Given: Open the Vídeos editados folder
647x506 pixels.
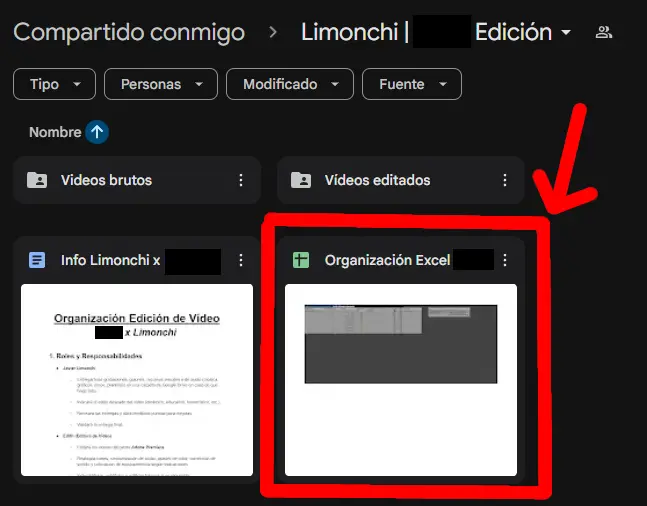Looking at the screenshot, I should [x=377, y=181].
